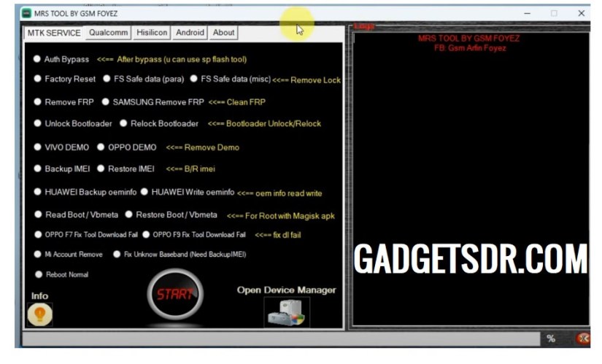
Task: Open the Qualcomm tab
Action: coord(108,32)
